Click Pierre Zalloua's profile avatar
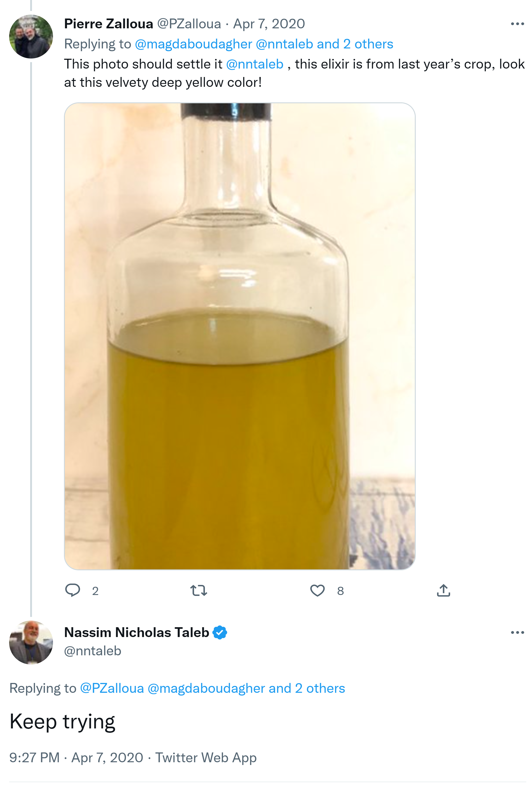Image resolution: width=532 pixels, height=794 pixels. (x=31, y=37)
